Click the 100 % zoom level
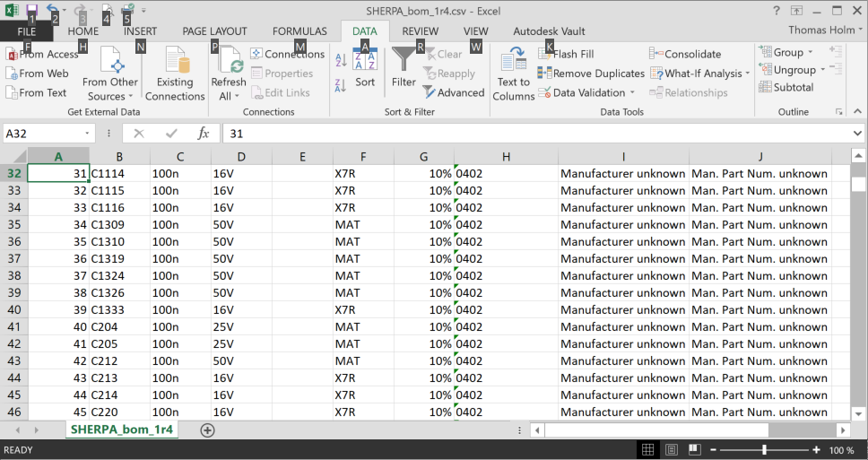This screenshot has height=460, width=868. point(841,450)
